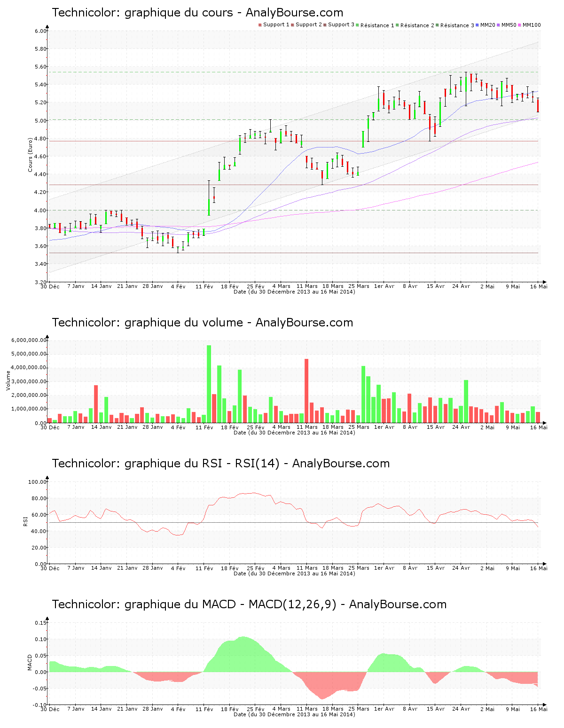Click the RSI(14) chart title
This screenshot has height=728, width=564.
coord(221,464)
